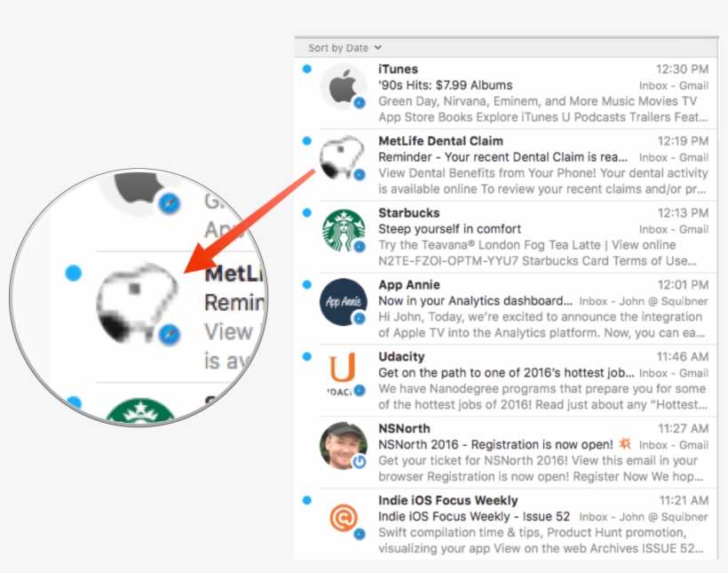Viewport: 728px width, 573px height.
Task: Select Get on the path to 2016's hottest job subject
Action: (506, 373)
